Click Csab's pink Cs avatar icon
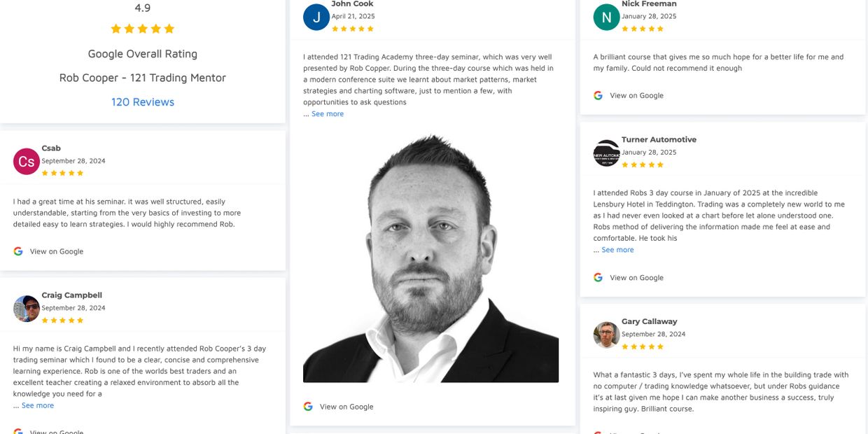 [27, 162]
